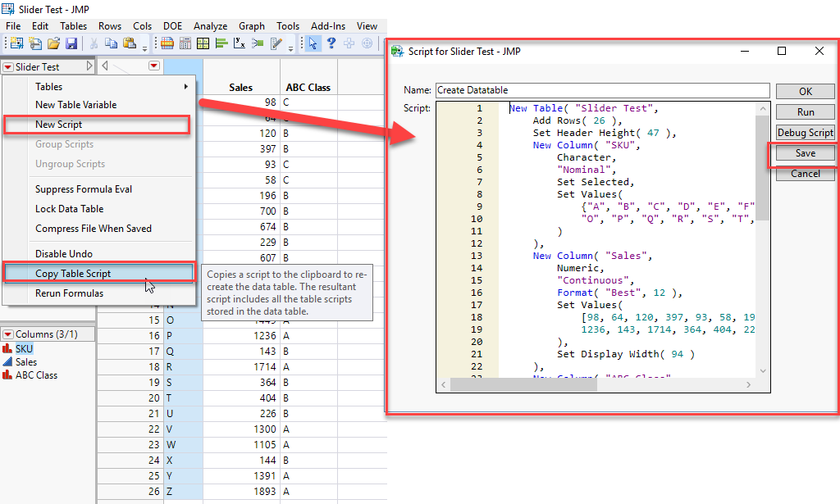Toggle Suppress Formula Eval option
The image size is (840, 504).
tap(84, 189)
